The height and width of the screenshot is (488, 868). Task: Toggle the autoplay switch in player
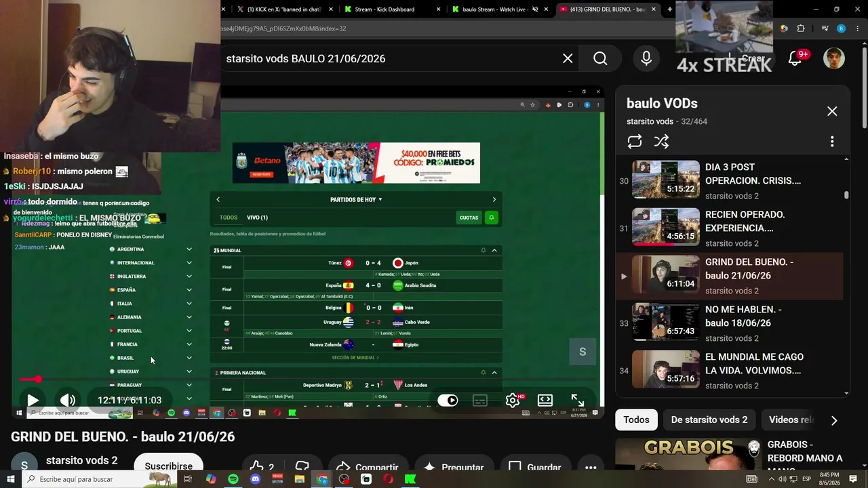tap(448, 400)
